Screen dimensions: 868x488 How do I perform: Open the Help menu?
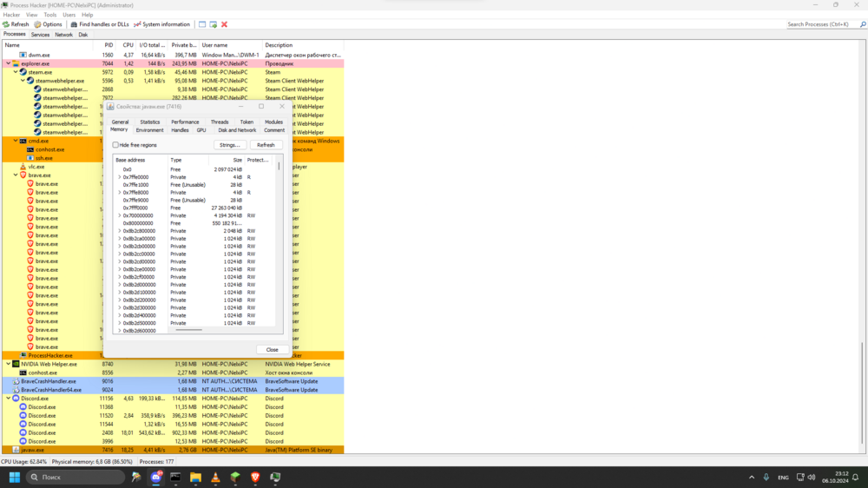tap(88, 15)
